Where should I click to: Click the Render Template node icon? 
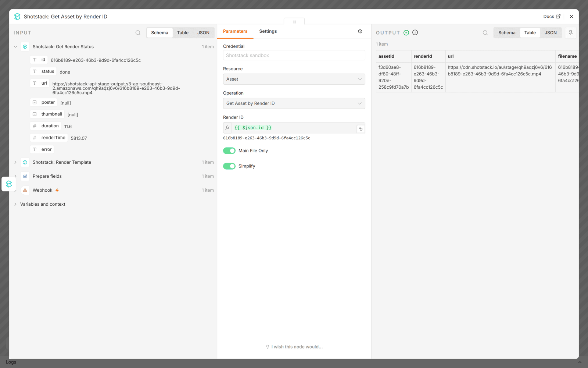pos(25,162)
